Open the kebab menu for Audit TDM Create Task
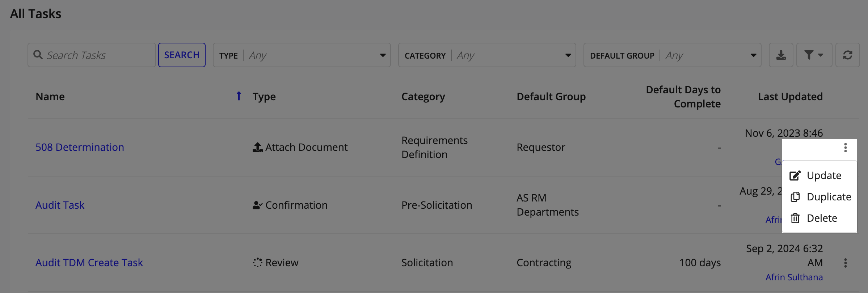The image size is (868, 293). (845, 263)
